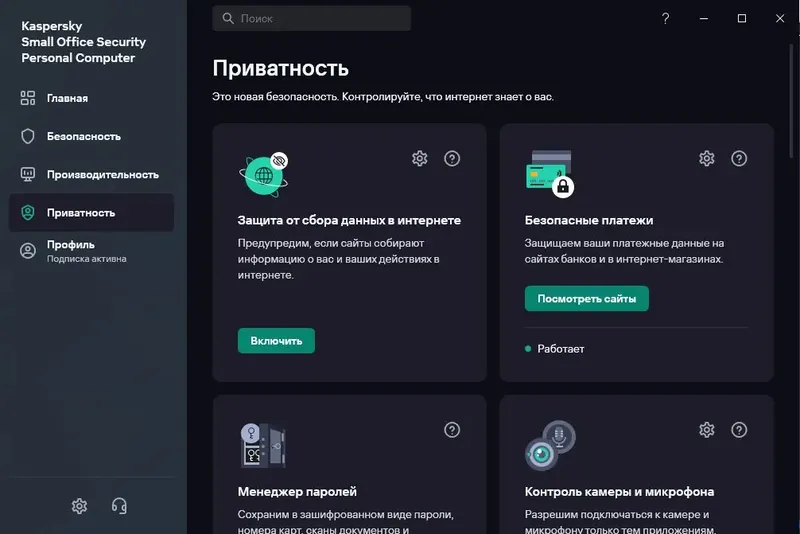800x534 pixels.
Task: Open help icon on Менеджер паролей card
Action: pyautogui.click(x=452, y=430)
